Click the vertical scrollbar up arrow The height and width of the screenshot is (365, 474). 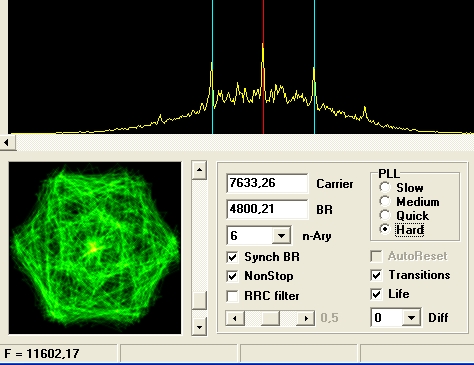pyautogui.click(x=199, y=170)
